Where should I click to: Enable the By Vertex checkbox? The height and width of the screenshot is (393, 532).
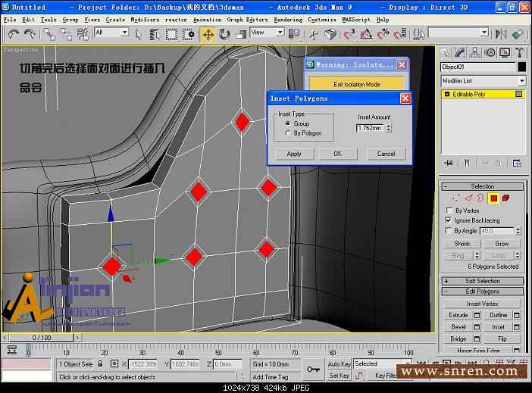click(449, 211)
